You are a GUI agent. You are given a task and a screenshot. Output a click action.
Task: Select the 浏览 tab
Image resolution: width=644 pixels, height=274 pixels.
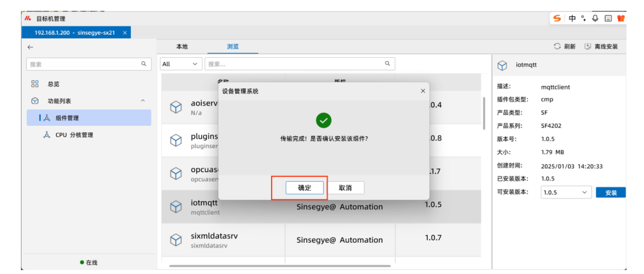[232, 46]
